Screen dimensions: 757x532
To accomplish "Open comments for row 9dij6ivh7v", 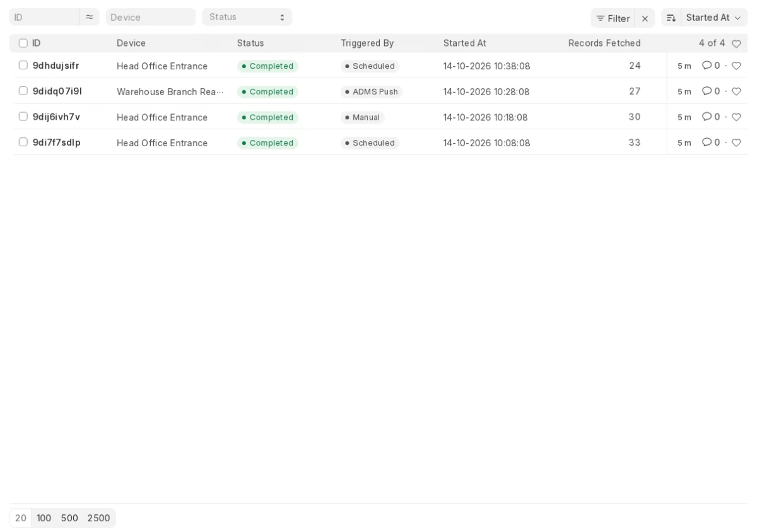I will tap(711, 117).
